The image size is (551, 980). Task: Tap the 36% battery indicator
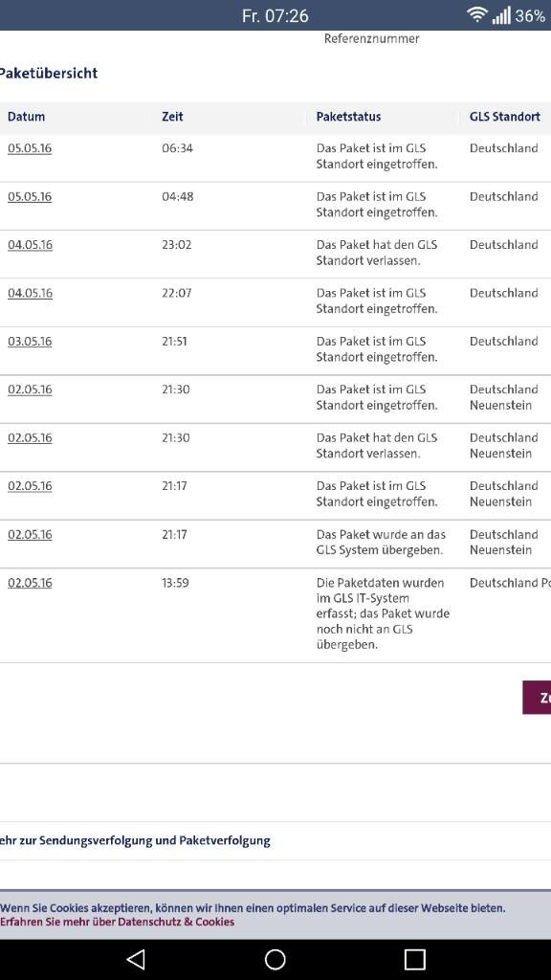(530, 15)
